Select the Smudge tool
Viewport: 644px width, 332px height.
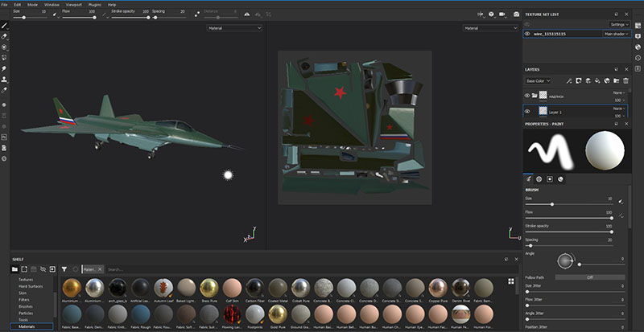tap(5, 69)
